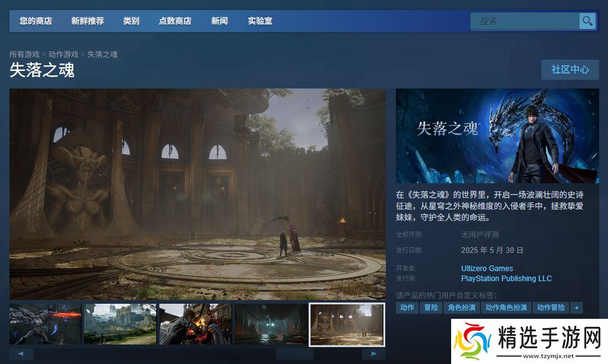
Task: Open publisher PlayStation Publishing LLC link
Action: tap(506, 279)
